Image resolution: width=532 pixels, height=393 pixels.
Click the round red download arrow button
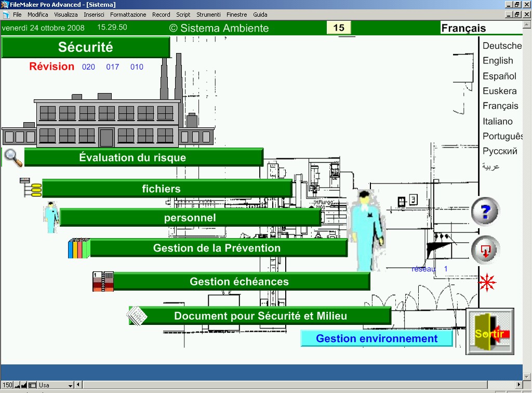click(485, 251)
